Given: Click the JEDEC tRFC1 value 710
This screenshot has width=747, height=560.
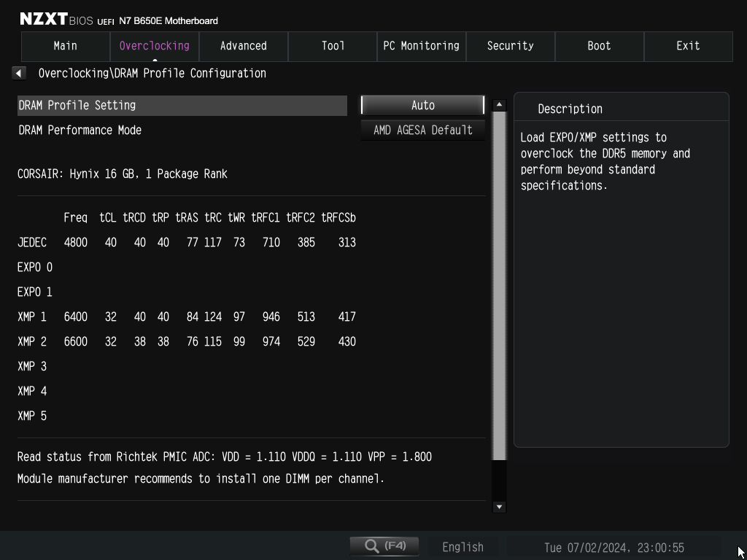Looking at the screenshot, I should (x=271, y=242).
